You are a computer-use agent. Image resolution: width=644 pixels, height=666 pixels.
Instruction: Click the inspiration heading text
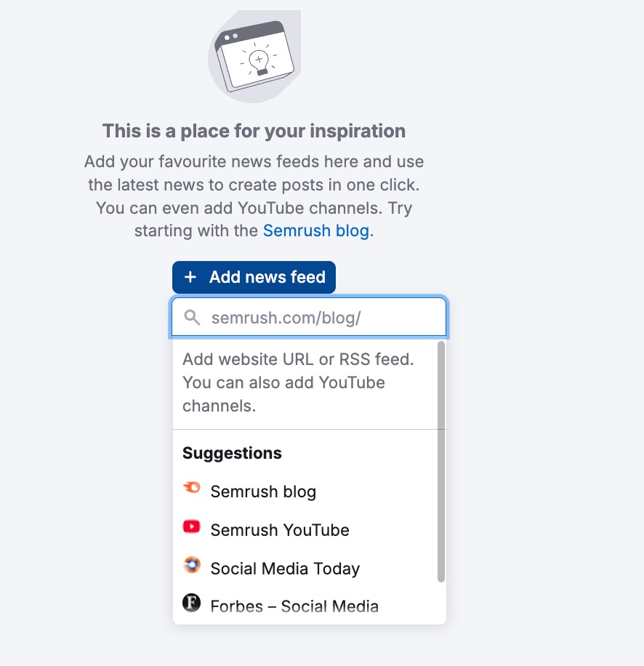point(254,131)
